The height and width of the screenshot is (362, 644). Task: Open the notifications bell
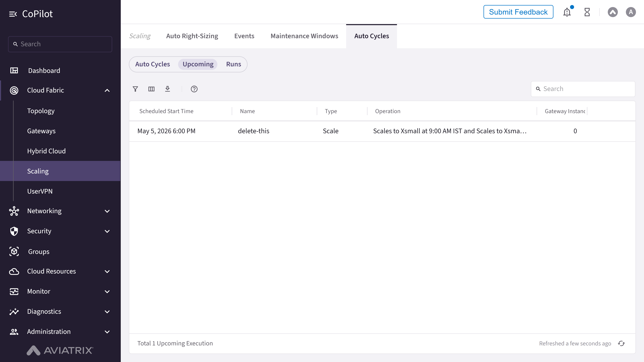tap(567, 12)
